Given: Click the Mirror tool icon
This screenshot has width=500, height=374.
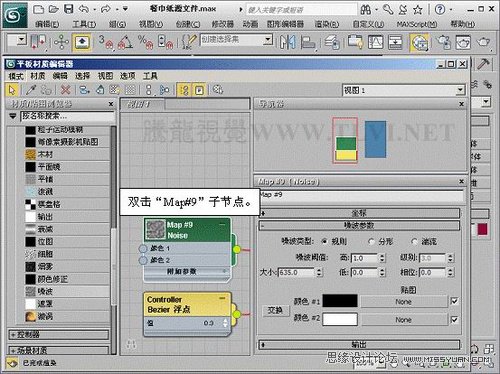Looking at the screenshot, I should 287,42.
